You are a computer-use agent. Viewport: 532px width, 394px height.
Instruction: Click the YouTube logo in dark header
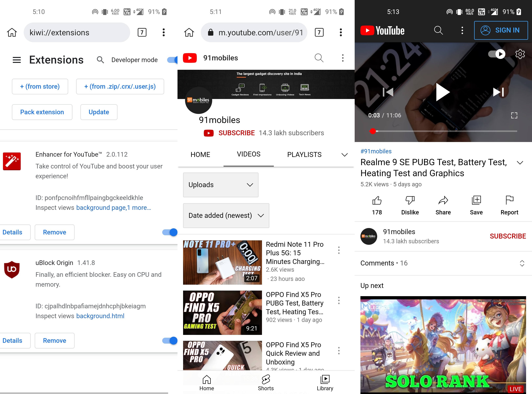[x=382, y=31]
